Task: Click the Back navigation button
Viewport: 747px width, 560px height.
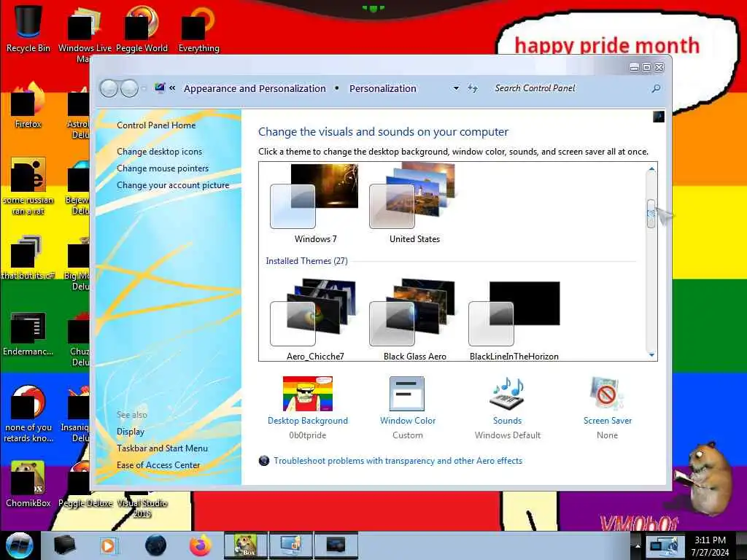Action: coord(109,88)
